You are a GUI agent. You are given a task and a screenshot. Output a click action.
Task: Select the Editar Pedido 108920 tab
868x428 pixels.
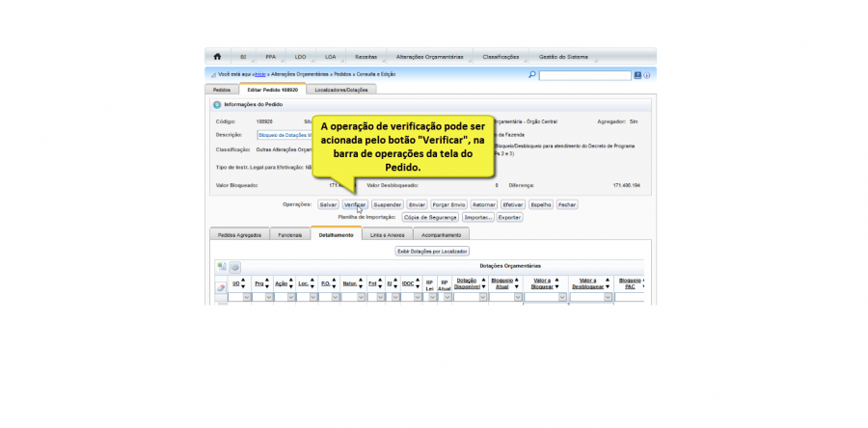point(272,89)
